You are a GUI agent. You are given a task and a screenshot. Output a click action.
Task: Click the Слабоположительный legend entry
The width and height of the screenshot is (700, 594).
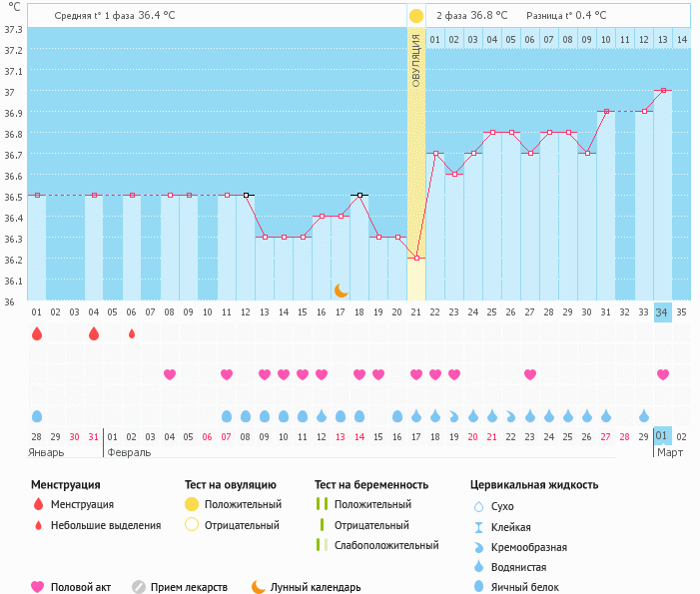pyautogui.click(x=386, y=545)
